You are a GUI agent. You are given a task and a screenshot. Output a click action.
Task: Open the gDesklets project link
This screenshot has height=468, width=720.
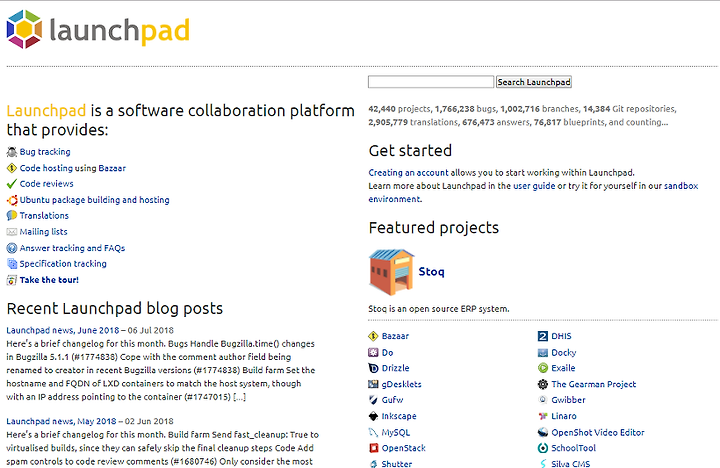click(x=401, y=384)
